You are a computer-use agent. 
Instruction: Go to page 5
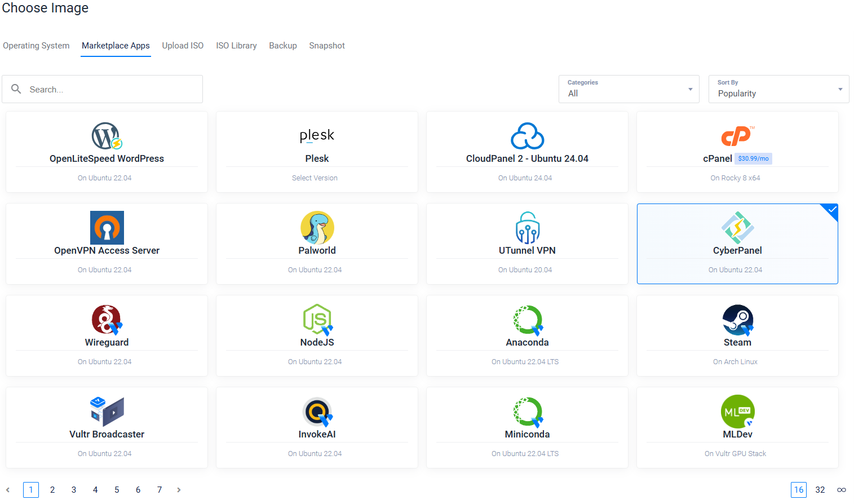pos(117,490)
